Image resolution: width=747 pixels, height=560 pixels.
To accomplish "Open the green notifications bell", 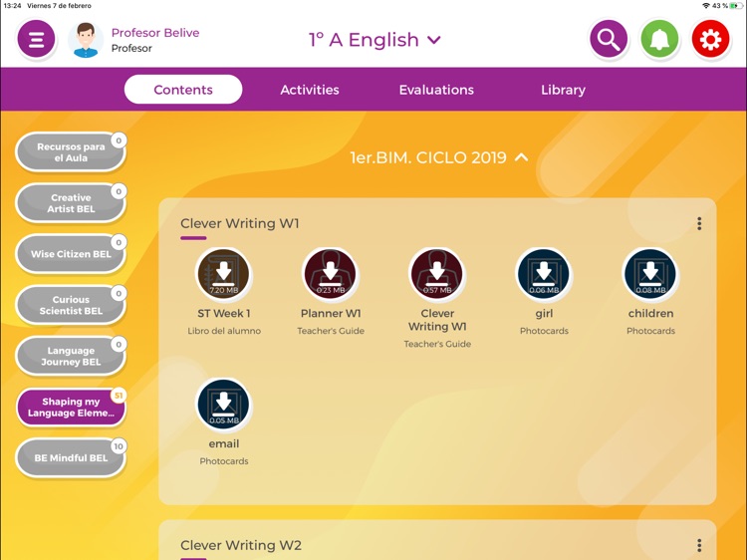I will (659, 39).
